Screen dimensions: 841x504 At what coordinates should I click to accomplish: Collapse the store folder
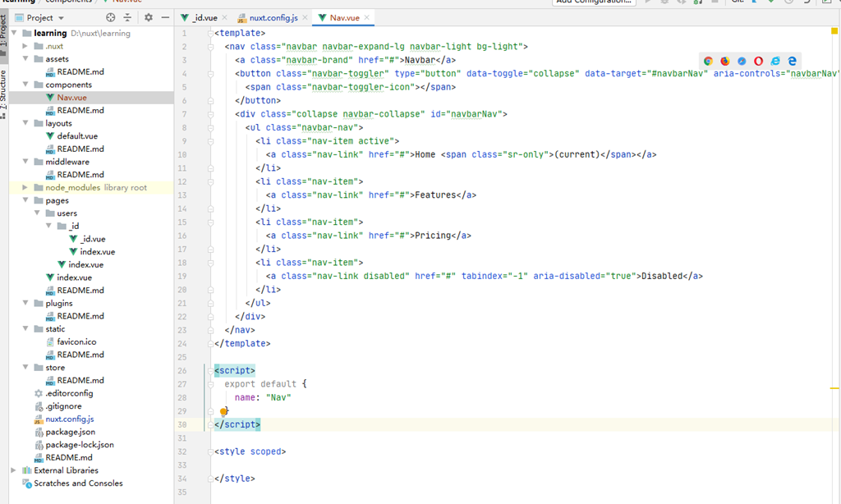point(25,368)
